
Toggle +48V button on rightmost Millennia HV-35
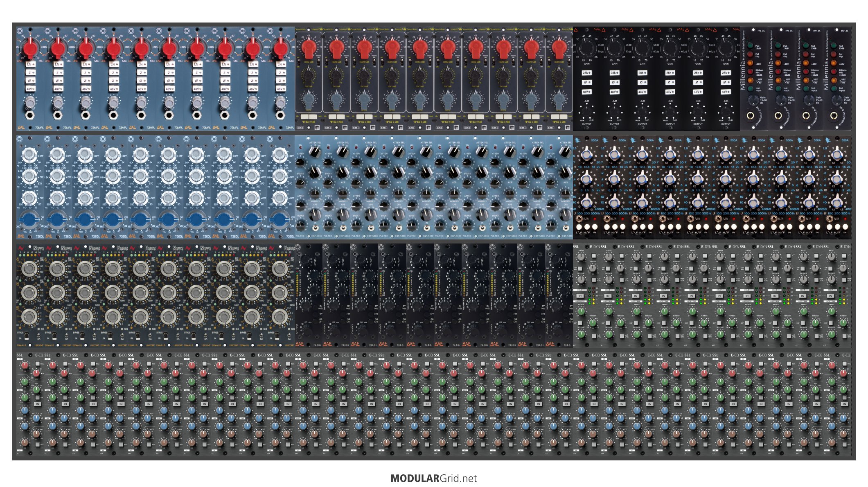pos(833,63)
